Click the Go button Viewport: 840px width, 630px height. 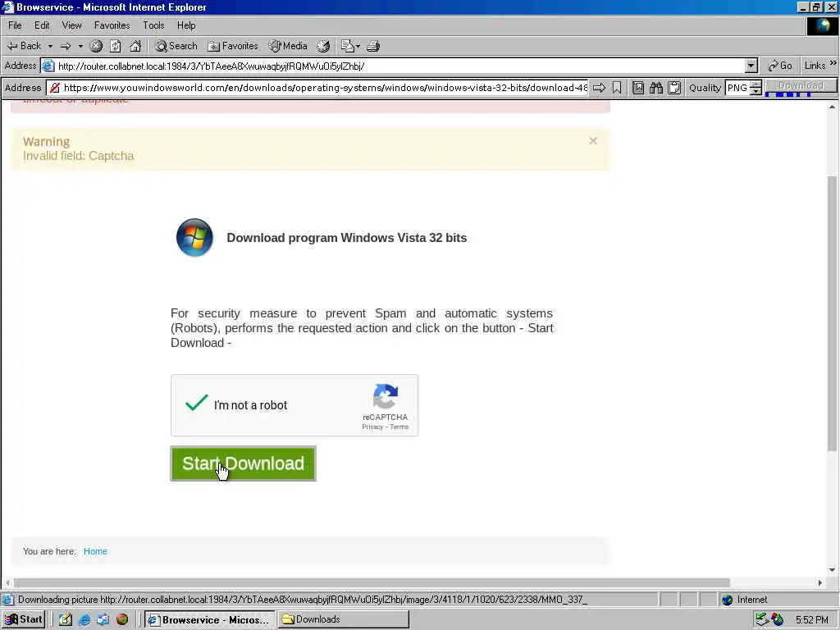tap(779, 66)
